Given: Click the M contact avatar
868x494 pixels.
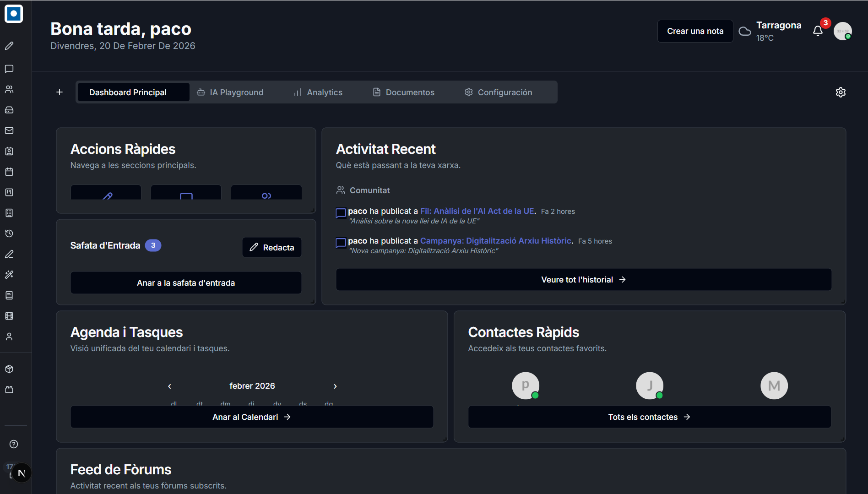Looking at the screenshot, I should tap(774, 385).
